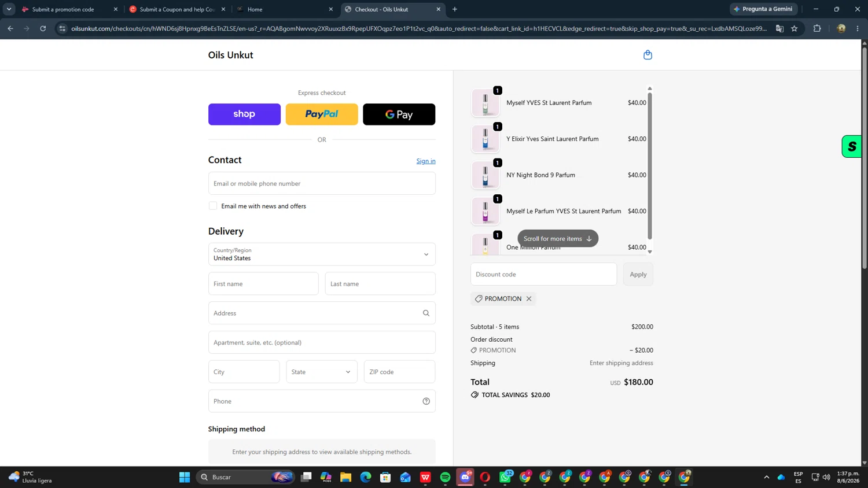The height and width of the screenshot is (488, 868).
Task: Click the translate page icon in address bar
Action: tap(779, 28)
